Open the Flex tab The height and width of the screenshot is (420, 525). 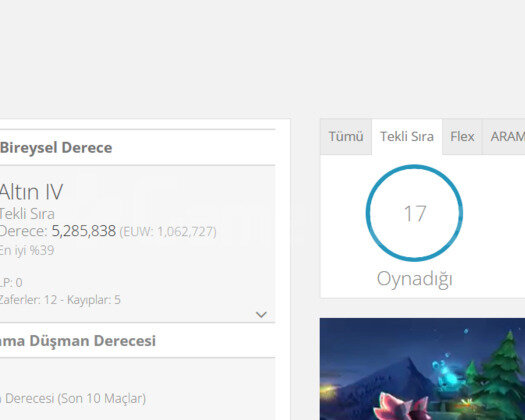[462, 137]
